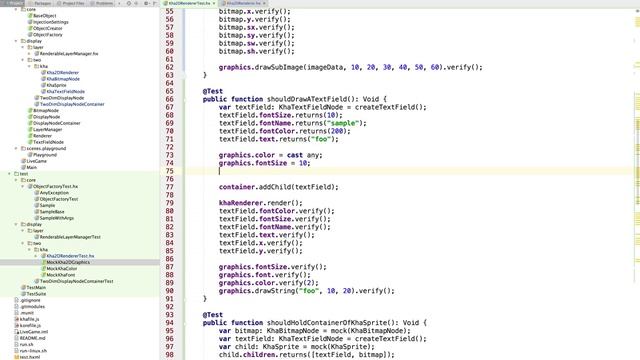The image size is (640, 360).
Task: Select KhaBitmapNode class file
Action: 60,79
